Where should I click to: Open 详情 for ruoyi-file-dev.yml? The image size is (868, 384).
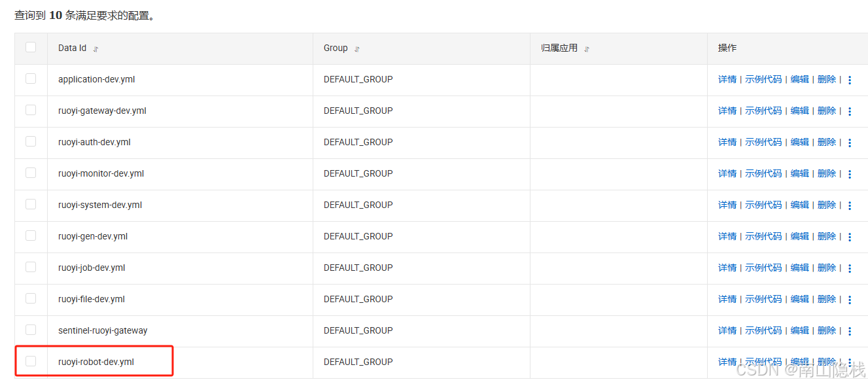pyautogui.click(x=727, y=299)
